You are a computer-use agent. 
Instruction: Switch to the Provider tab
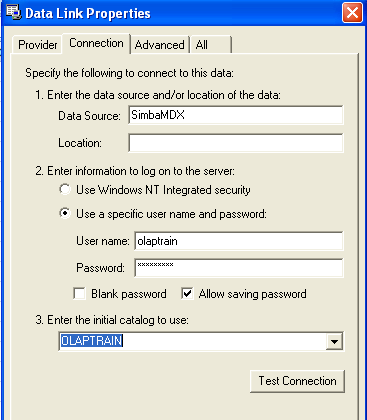coord(37,45)
